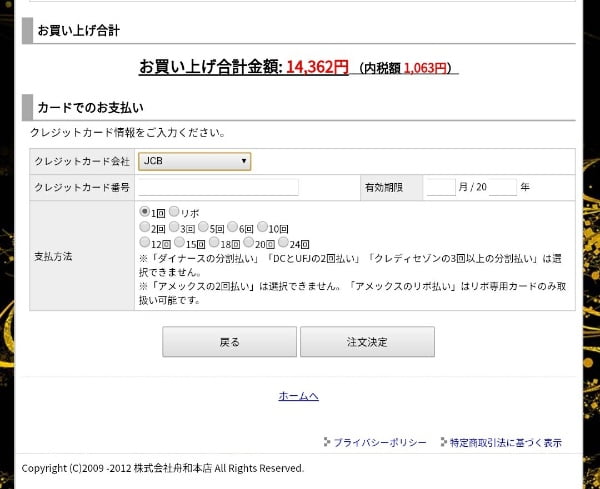Open the credit card company dropdown

(194, 161)
